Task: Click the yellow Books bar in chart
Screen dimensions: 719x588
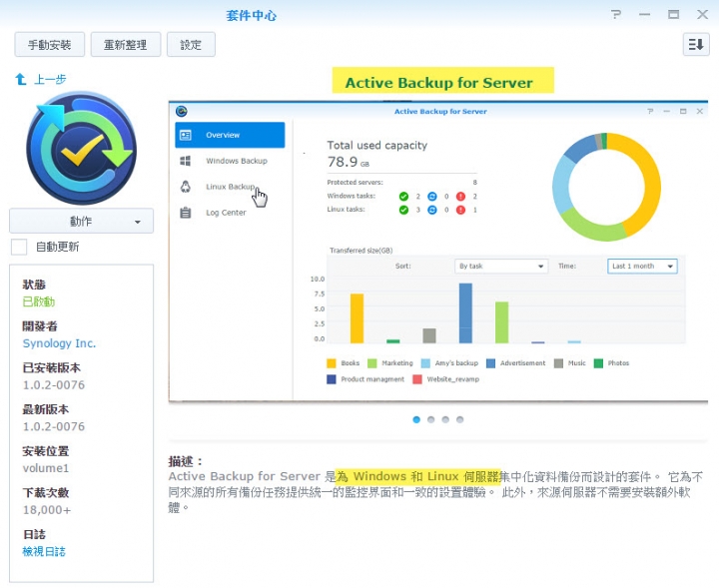Action: [357, 318]
